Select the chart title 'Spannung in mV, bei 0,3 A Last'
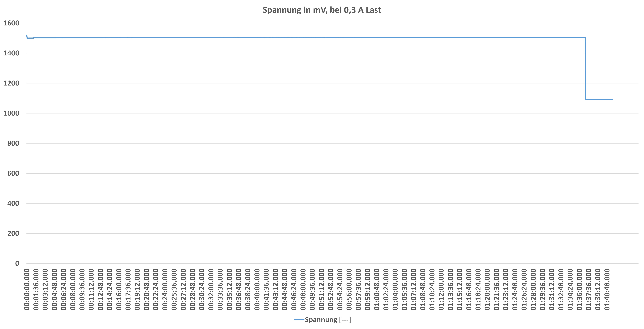 tap(322, 10)
